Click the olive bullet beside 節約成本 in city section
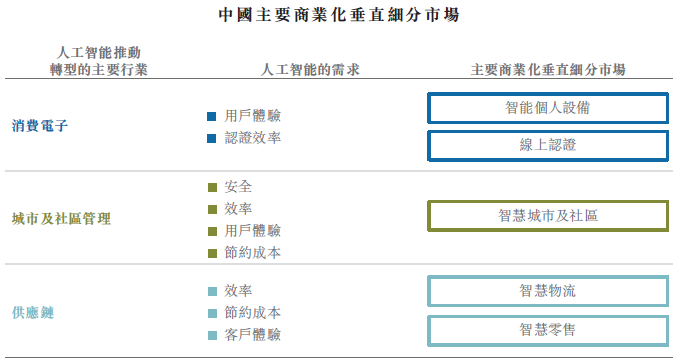 213,254
